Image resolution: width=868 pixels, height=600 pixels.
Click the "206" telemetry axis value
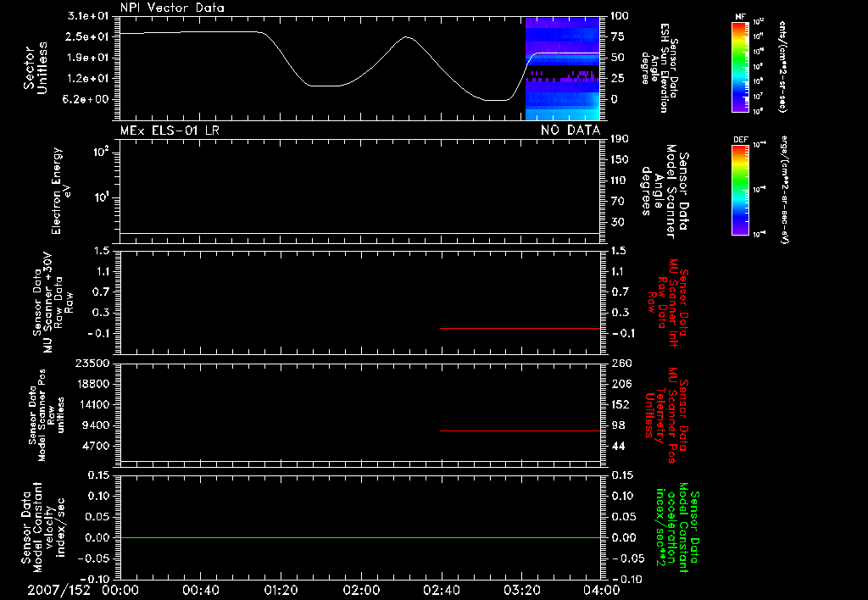click(x=621, y=384)
